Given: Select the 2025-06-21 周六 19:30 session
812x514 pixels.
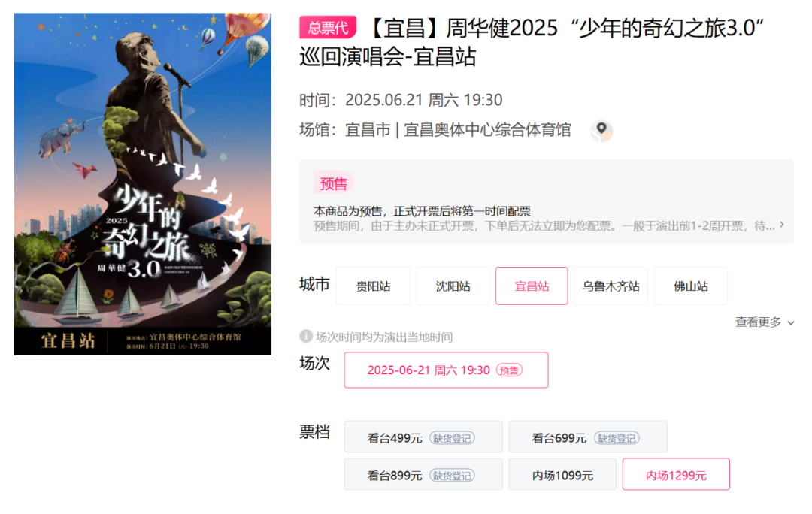Looking at the screenshot, I should click(x=446, y=370).
